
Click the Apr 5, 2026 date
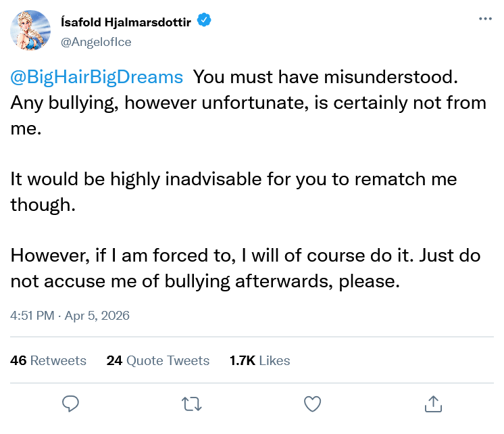coord(99,316)
